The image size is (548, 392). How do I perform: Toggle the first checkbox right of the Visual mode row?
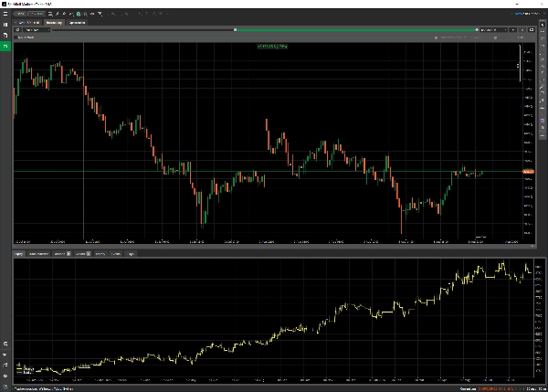[436, 37]
